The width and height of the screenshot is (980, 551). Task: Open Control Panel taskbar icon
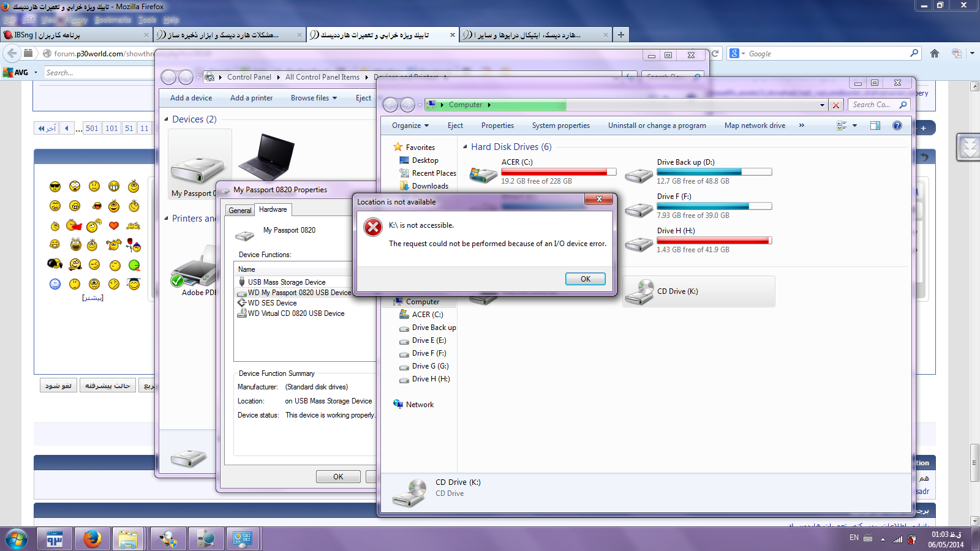243,539
